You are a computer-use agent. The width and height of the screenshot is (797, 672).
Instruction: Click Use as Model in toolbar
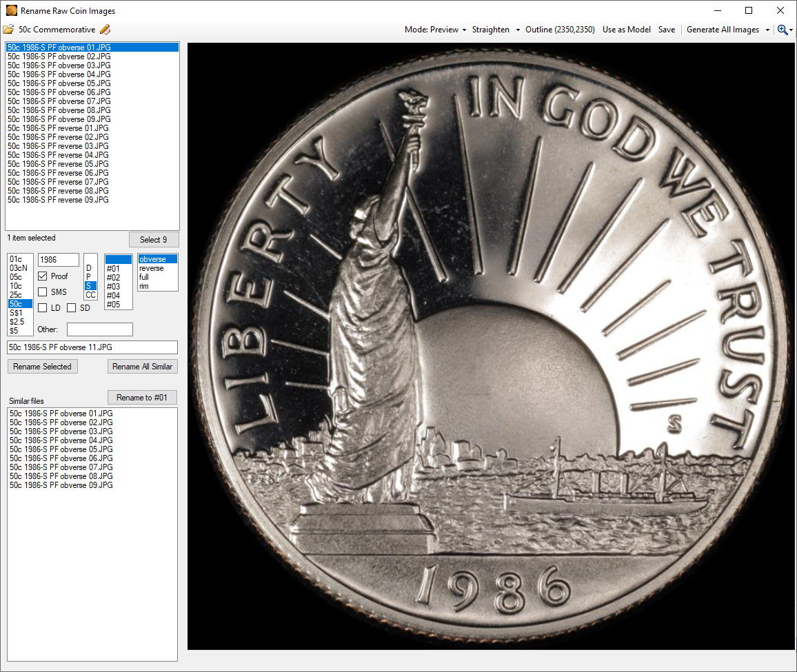click(x=626, y=30)
